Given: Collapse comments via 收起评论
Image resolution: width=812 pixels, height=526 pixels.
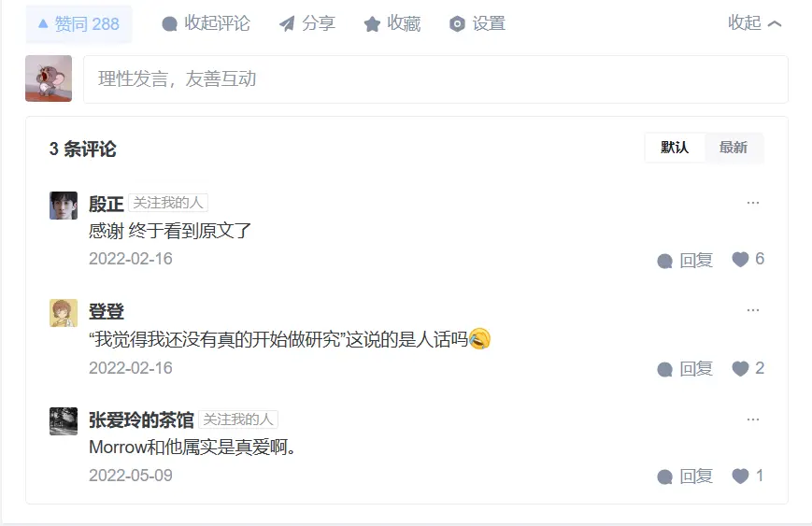Looking at the screenshot, I should click(206, 23).
